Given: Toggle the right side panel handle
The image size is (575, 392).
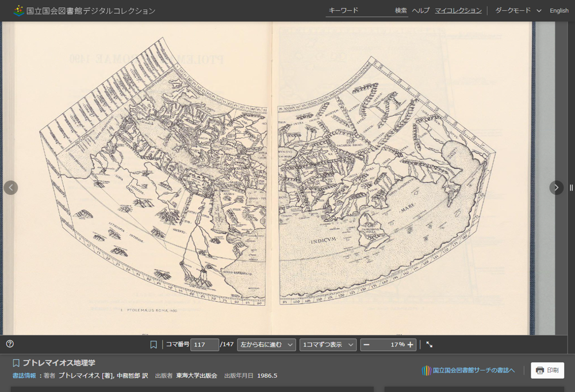Looking at the screenshot, I should (x=571, y=187).
